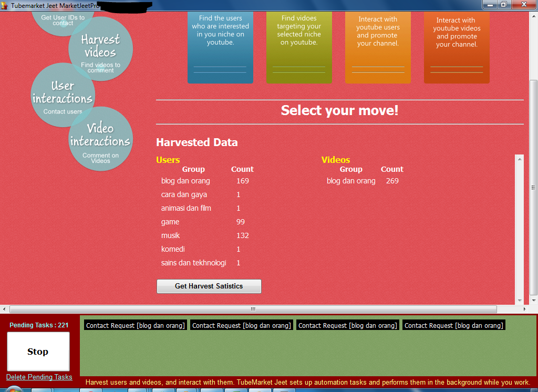
Task: Click the Harvested Data scrollbar up arrow
Action: 520,159
